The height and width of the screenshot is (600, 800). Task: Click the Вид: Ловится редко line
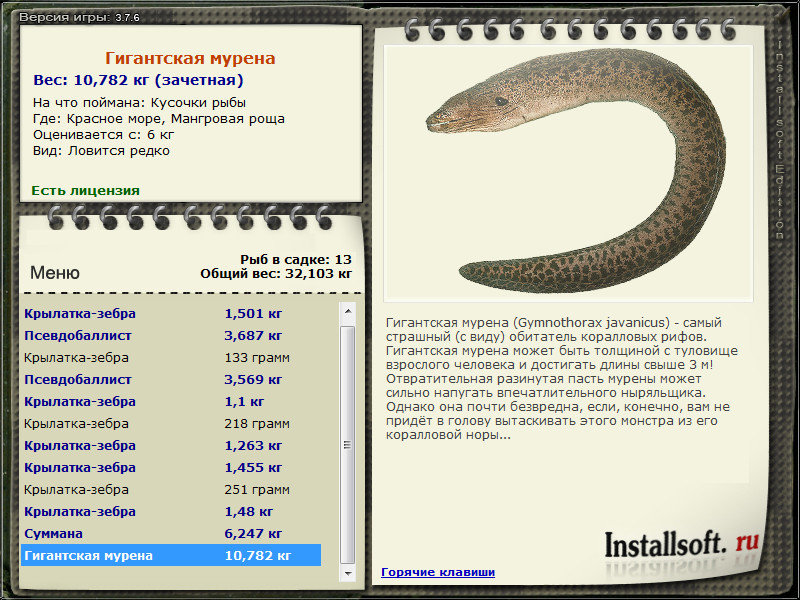click(x=101, y=151)
